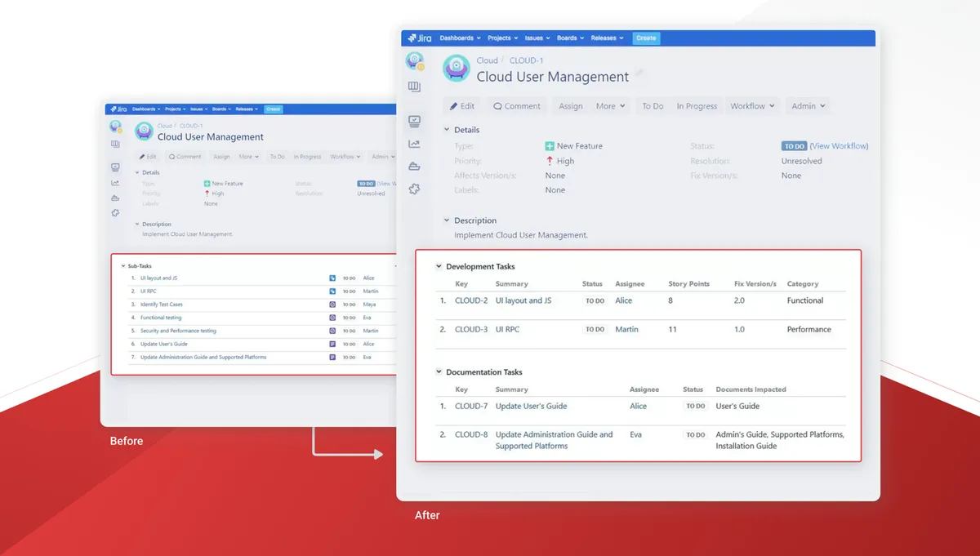Click the Cloud breadcrumb link in After window
Screen dimensions: 980x556
click(x=488, y=60)
